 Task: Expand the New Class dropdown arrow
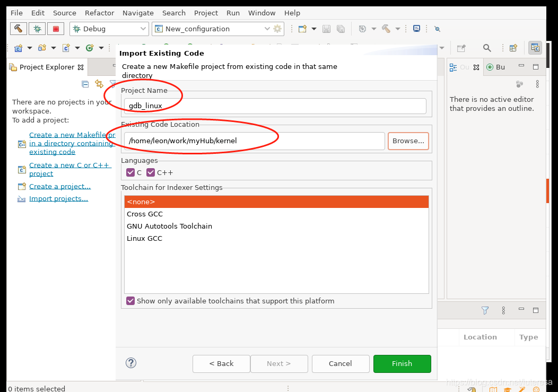(101, 48)
